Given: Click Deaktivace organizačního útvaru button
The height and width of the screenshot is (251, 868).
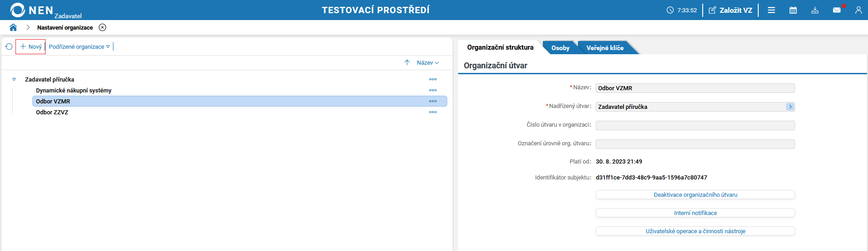Looking at the screenshot, I should tap(695, 195).
